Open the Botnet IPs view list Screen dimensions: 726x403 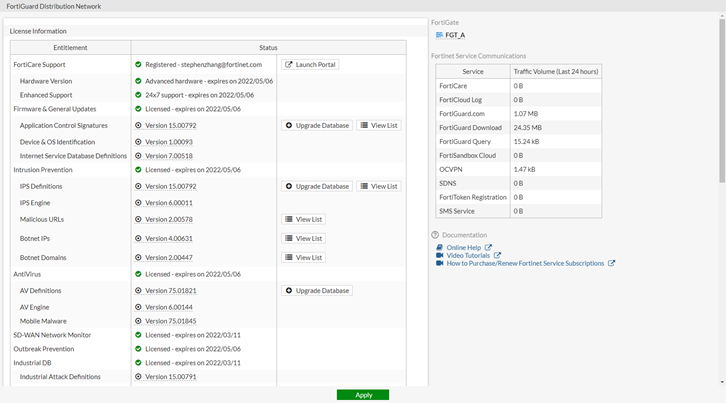(x=304, y=238)
